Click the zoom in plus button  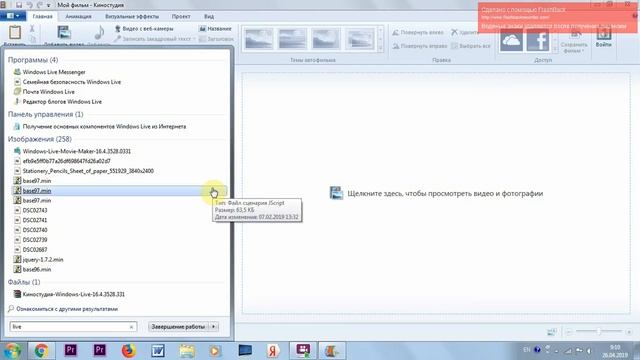click(629, 332)
